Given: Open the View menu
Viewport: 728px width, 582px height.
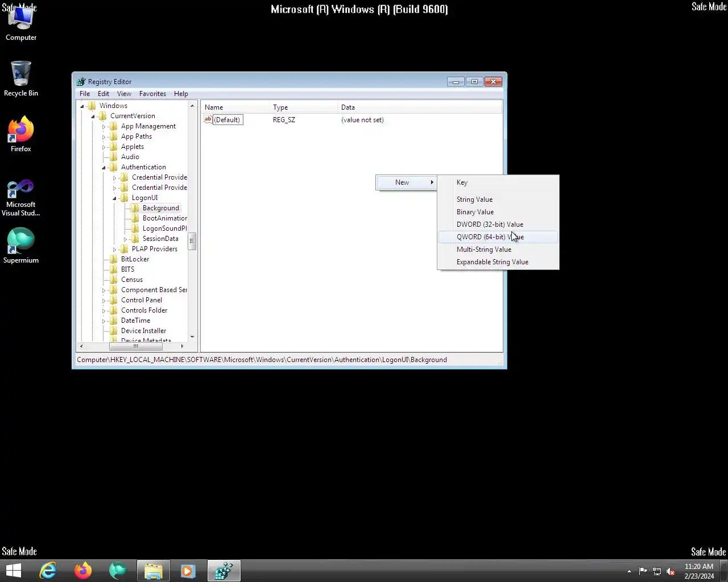Looking at the screenshot, I should [x=124, y=94].
